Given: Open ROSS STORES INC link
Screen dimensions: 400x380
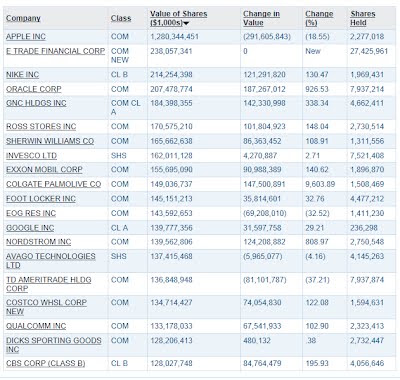Looking at the screenshot, I should click(x=41, y=127).
